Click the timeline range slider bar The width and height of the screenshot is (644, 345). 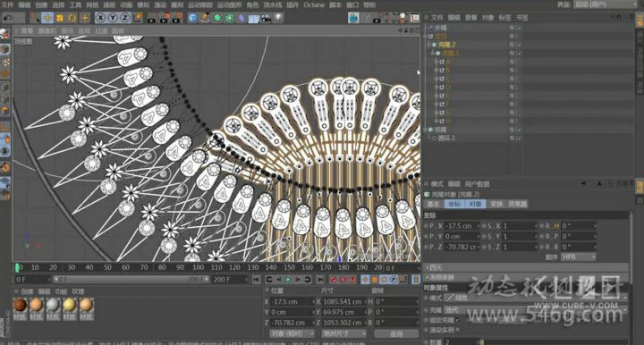click(131, 280)
